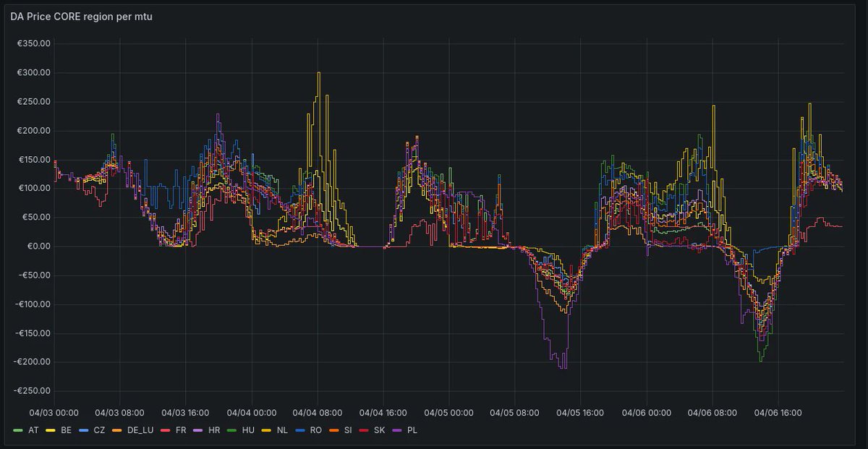Screen dimensions: 868x449
Task: Toggle the SI series in the legend
Action: 348,431
